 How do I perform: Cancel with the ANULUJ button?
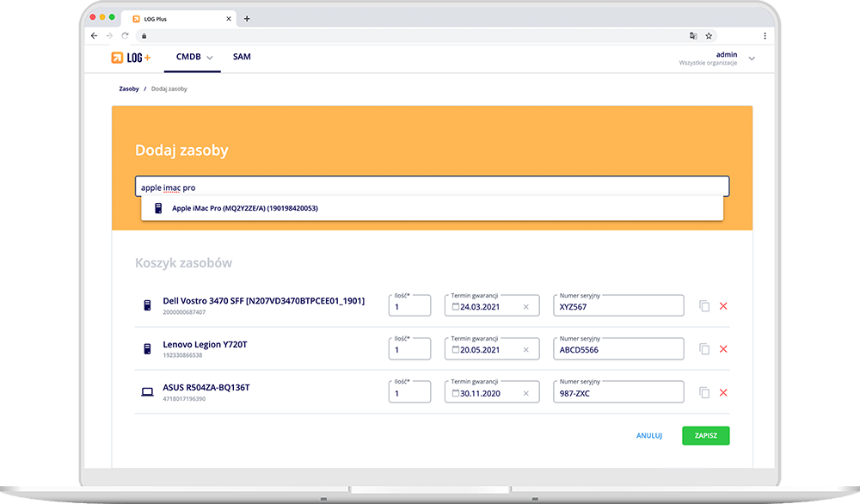pyautogui.click(x=648, y=436)
